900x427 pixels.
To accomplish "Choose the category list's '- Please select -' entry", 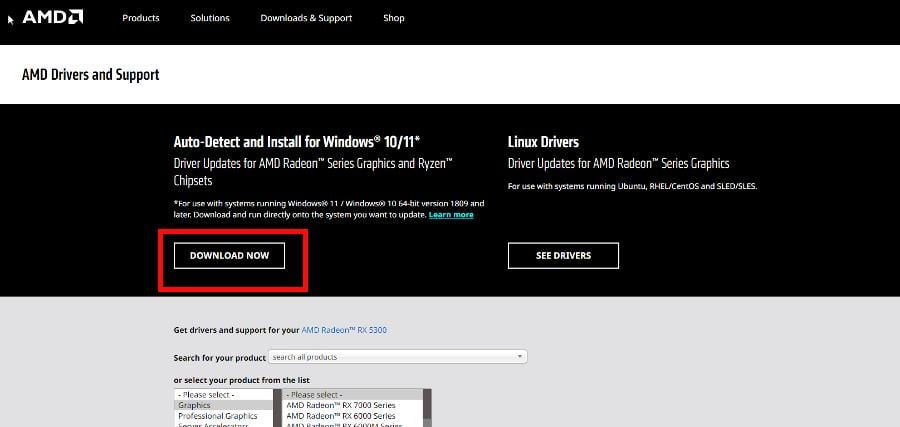I will pyautogui.click(x=224, y=395).
